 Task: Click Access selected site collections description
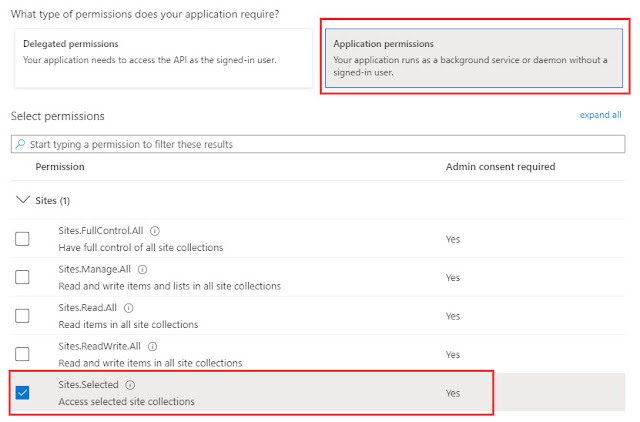pos(127,402)
